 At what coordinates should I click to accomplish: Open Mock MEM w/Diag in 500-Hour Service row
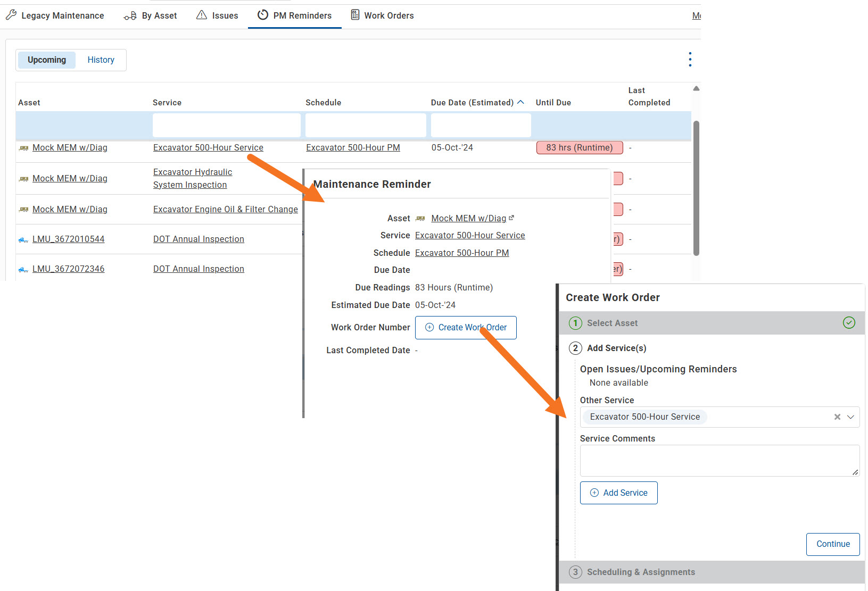coord(70,148)
